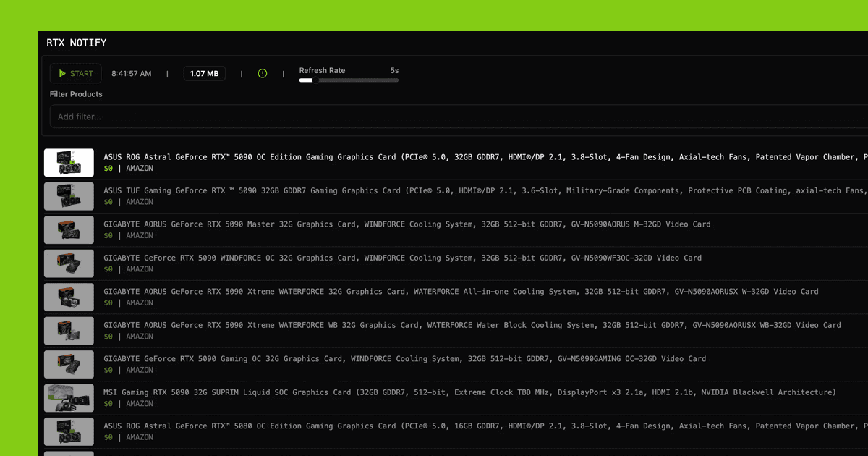Click the $0 price on the first product
Viewport: 868px width, 456px height.
(x=107, y=168)
